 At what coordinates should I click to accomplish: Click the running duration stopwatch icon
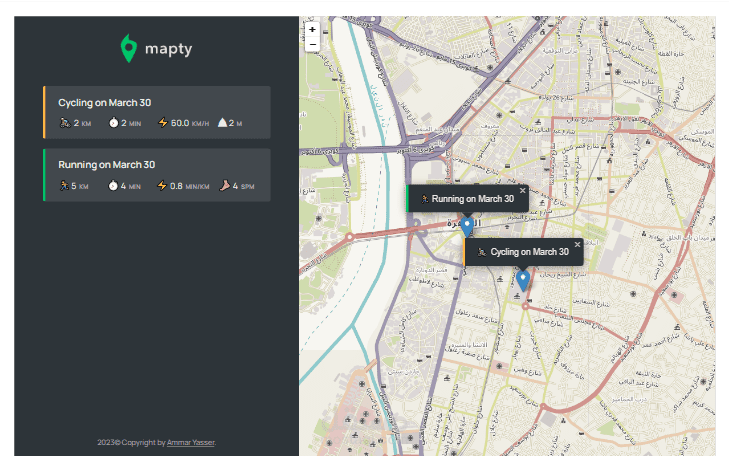(x=114, y=186)
